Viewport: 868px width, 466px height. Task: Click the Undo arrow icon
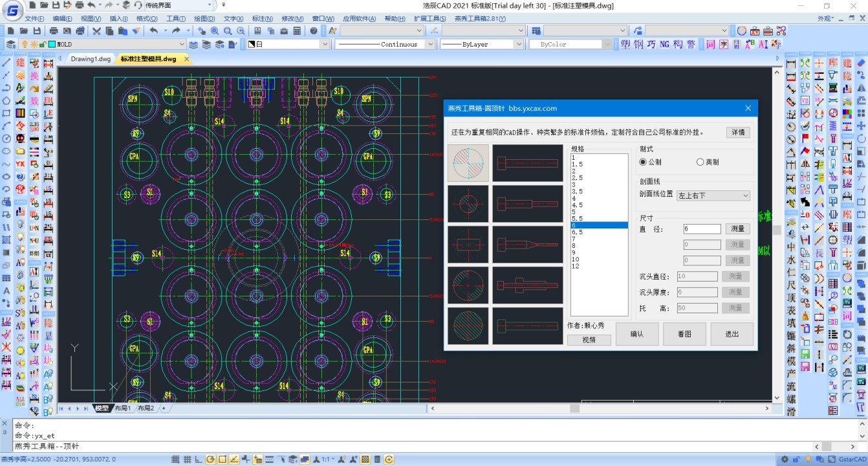tap(153, 31)
